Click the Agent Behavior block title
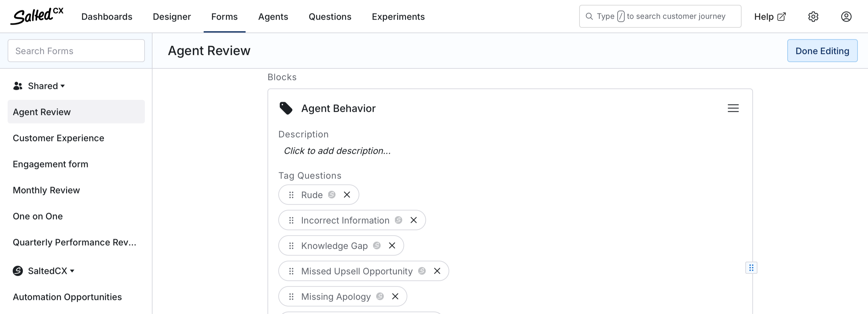This screenshot has height=314, width=868. [x=338, y=108]
